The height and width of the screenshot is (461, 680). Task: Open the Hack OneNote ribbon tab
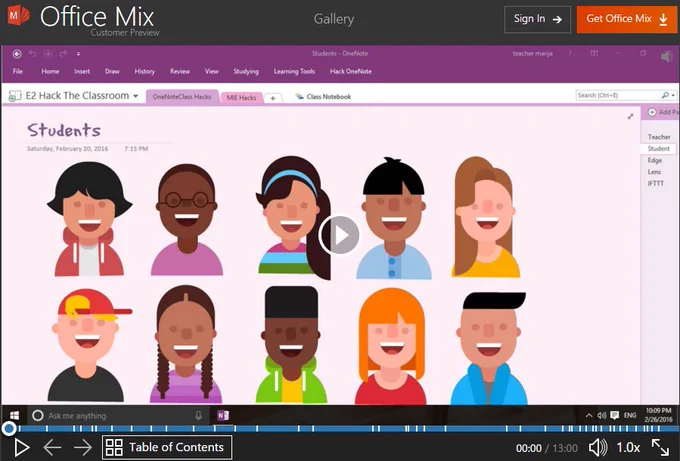coord(351,72)
